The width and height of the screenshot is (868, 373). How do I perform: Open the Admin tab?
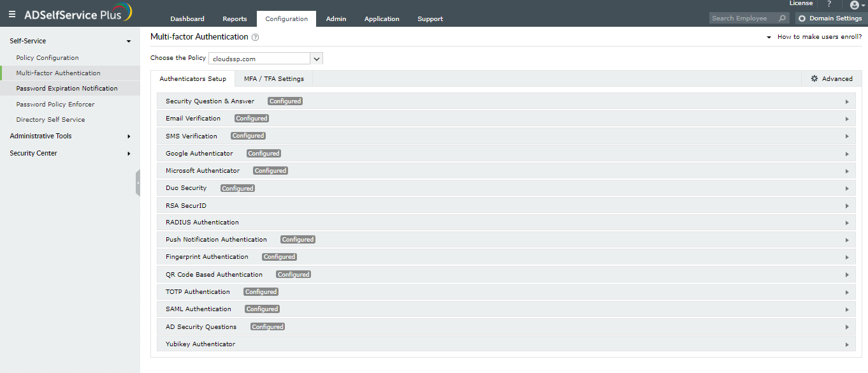pyautogui.click(x=336, y=19)
